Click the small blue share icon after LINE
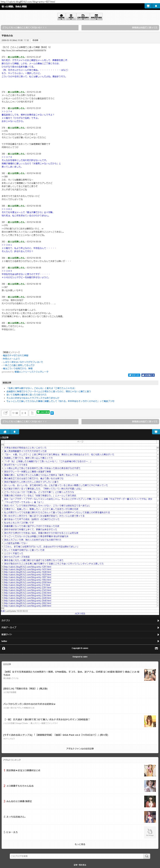 52,413
